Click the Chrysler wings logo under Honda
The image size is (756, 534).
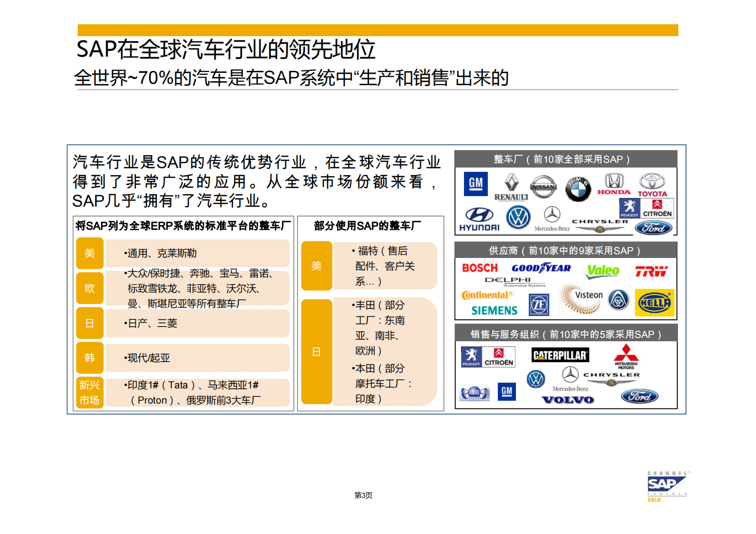600,226
